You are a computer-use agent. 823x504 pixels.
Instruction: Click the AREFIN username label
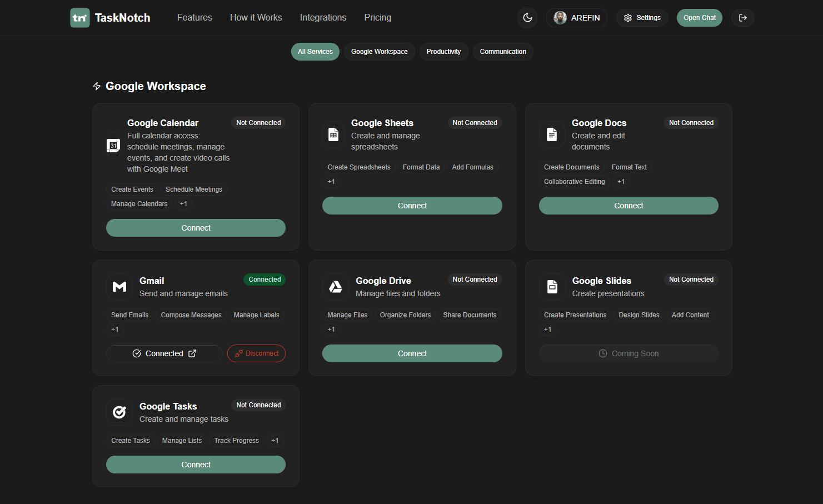point(586,18)
